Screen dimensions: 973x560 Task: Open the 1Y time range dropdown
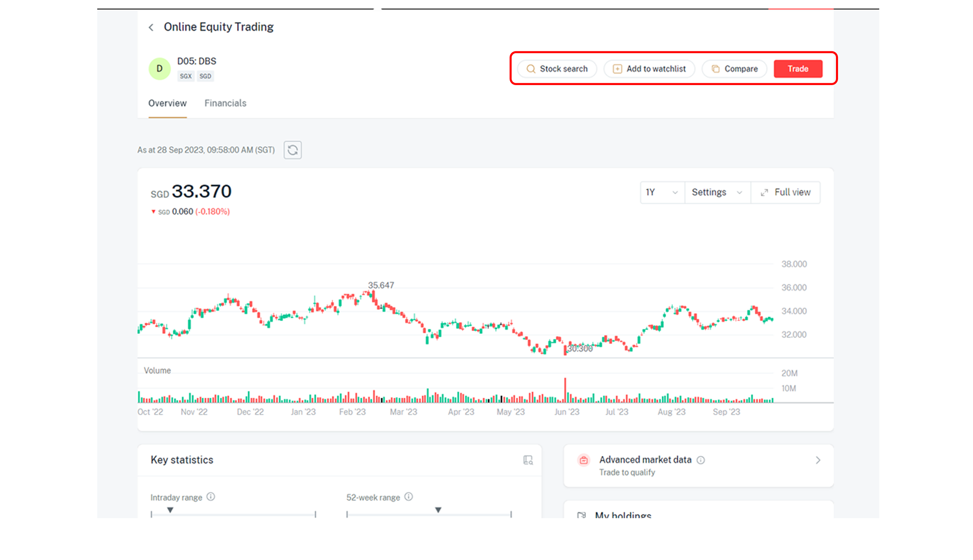[x=662, y=193]
